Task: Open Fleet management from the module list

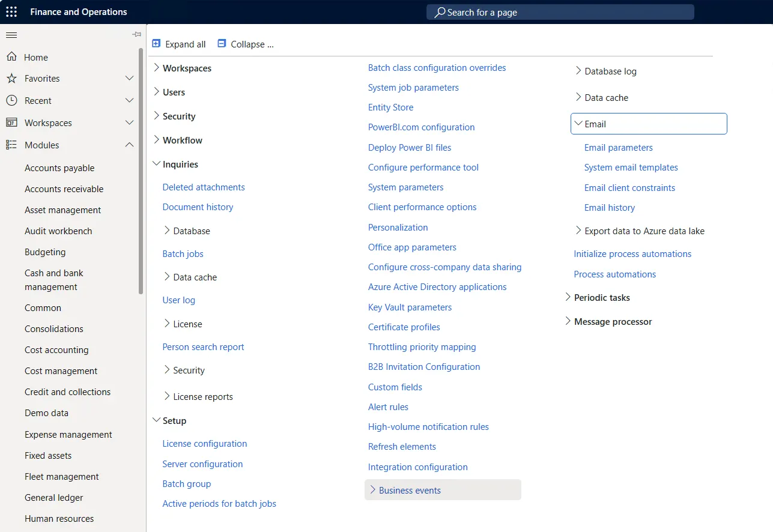Action: pos(61,476)
